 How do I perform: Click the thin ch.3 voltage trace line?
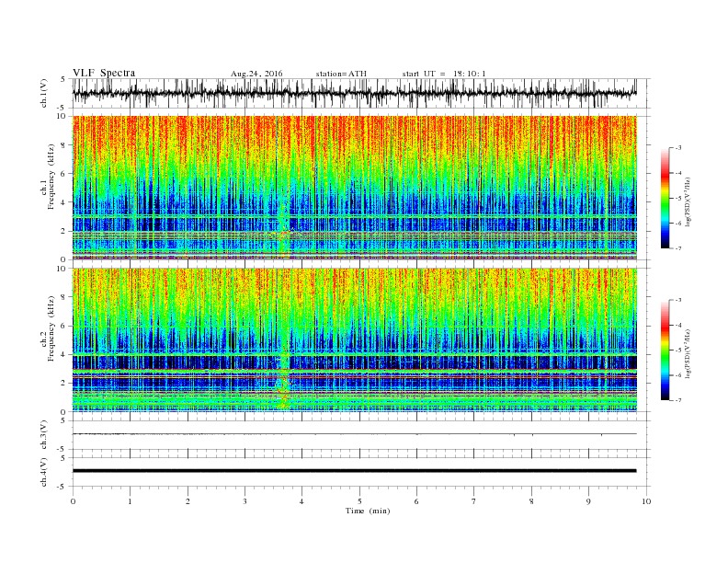355,434
